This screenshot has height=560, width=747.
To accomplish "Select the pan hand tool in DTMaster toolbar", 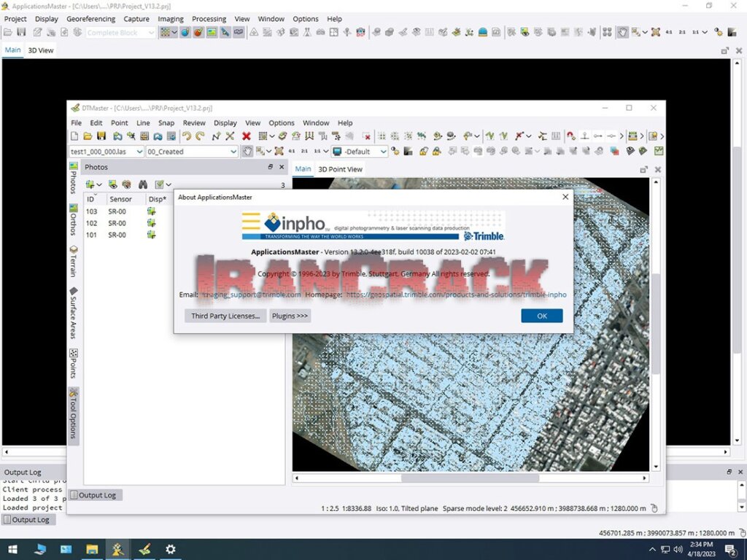I will coord(248,151).
